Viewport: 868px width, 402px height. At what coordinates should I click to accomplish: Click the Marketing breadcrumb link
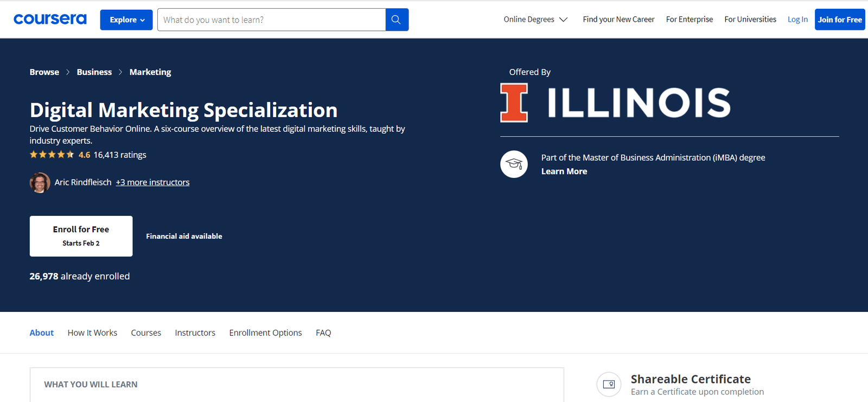click(x=150, y=72)
